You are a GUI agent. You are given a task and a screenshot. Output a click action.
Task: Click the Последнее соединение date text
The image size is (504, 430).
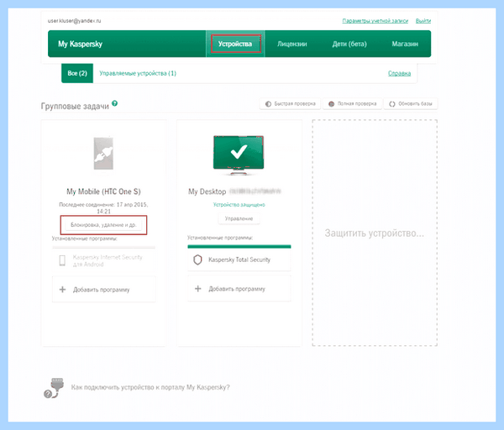[103, 208]
